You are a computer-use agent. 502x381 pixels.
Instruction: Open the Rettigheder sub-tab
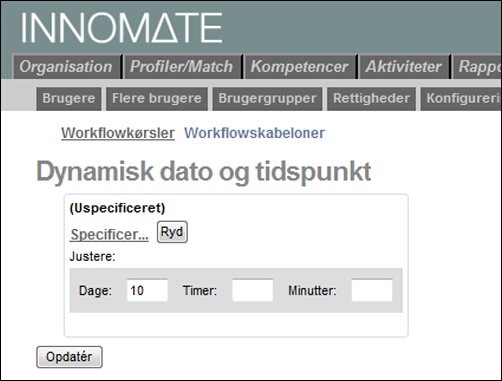point(371,99)
